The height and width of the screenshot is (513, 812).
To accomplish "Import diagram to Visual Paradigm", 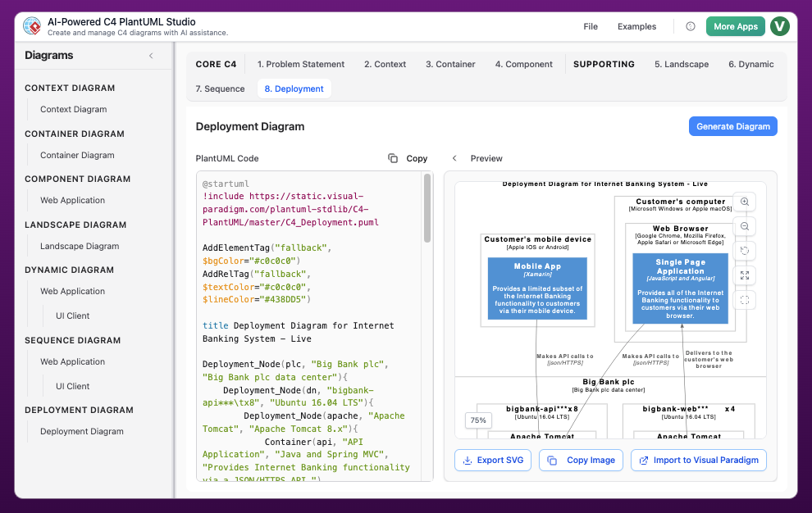I will tap(698, 460).
